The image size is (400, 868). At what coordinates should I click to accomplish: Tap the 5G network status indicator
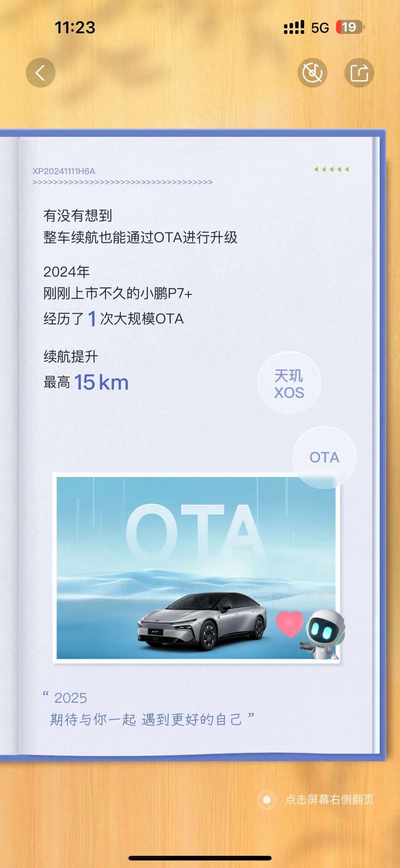pyautogui.click(x=320, y=27)
